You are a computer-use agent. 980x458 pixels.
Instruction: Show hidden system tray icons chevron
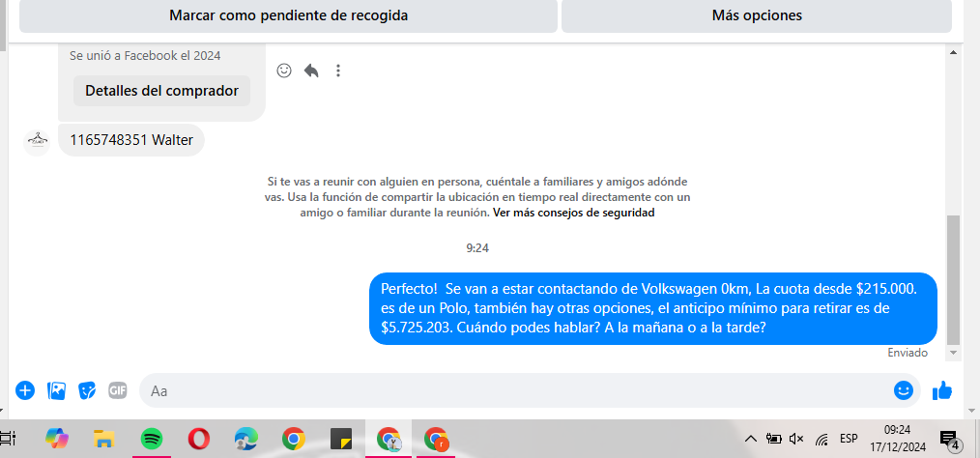(x=751, y=439)
